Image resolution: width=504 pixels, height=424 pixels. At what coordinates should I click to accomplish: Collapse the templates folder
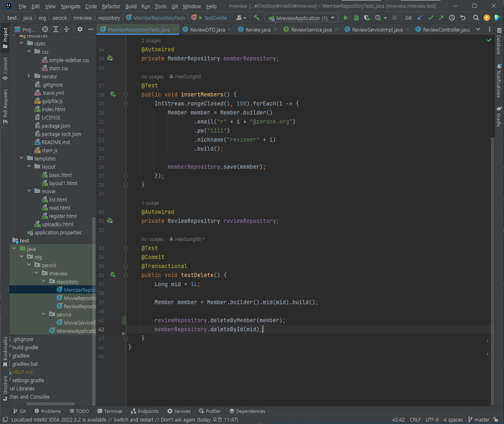21,158
